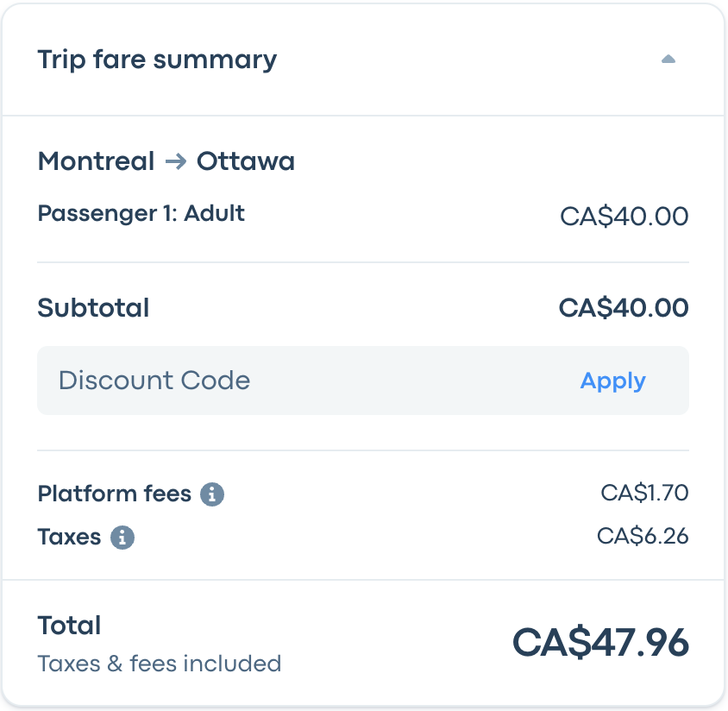The height and width of the screenshot is (711, 728).
Task: Click the Platform fees label text
Action: tap(114, 494)
